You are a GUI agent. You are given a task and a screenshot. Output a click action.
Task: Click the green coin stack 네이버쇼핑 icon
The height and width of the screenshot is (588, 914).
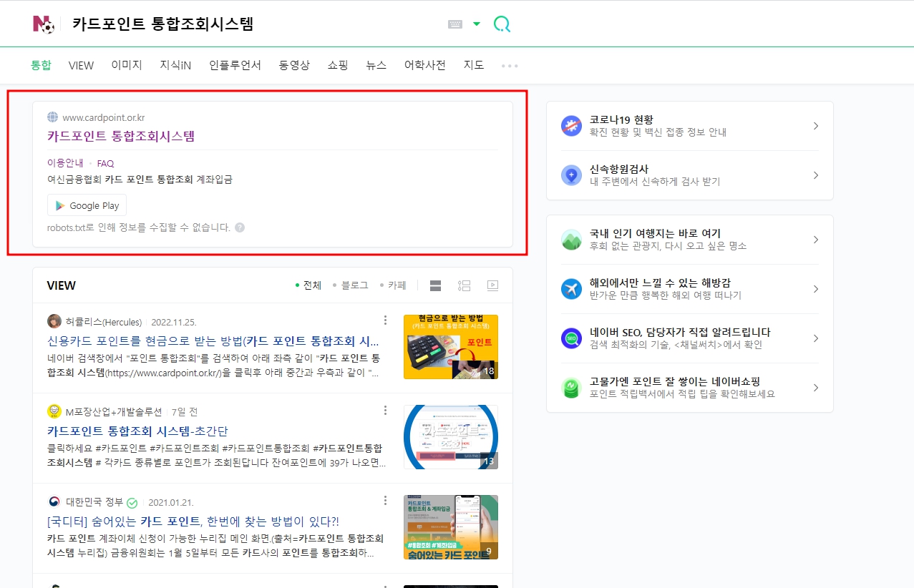(571, 388)
